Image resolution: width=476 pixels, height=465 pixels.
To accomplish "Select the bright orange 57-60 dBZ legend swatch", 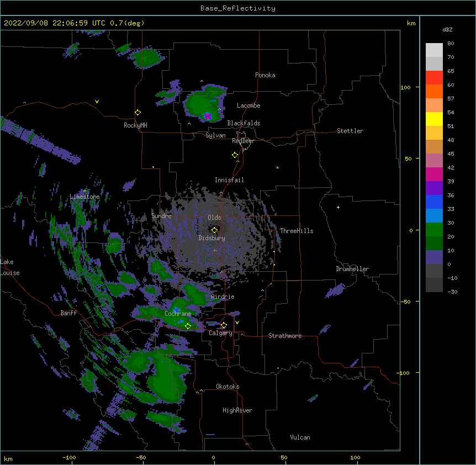I will coord(434,92).
